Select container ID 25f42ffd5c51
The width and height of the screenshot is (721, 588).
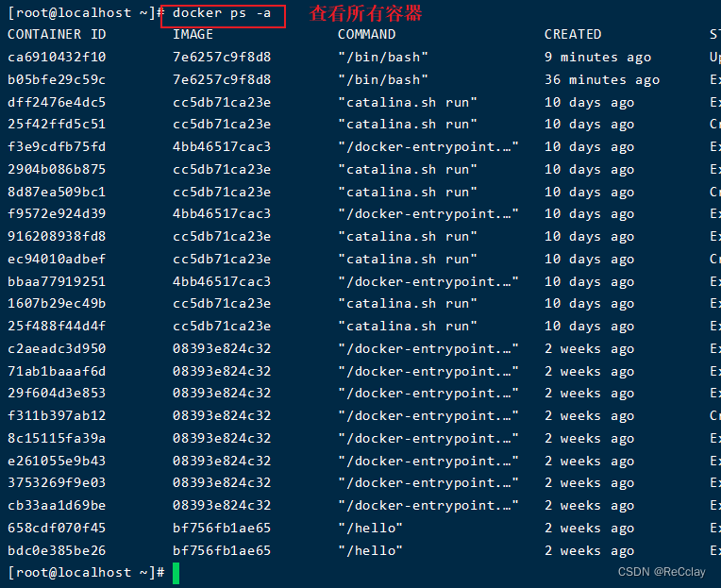[x=57, y=125]
